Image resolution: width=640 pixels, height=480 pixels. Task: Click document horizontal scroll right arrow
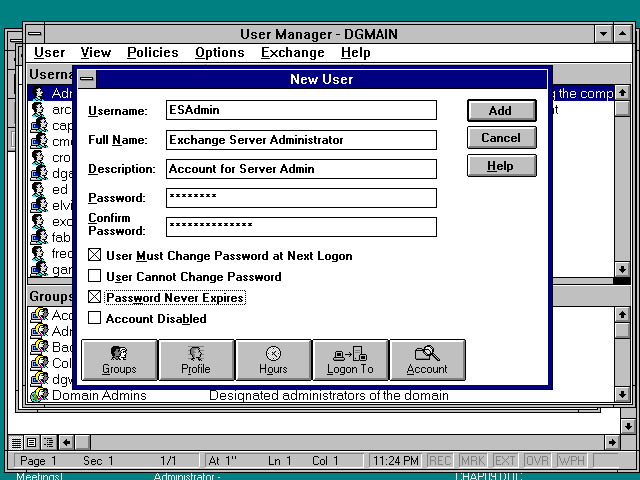coord(612,442)
